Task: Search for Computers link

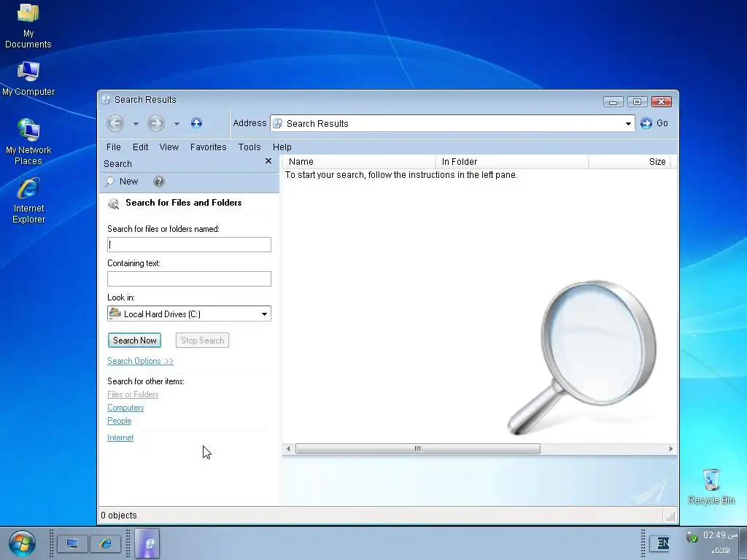Action: [125, 408]
